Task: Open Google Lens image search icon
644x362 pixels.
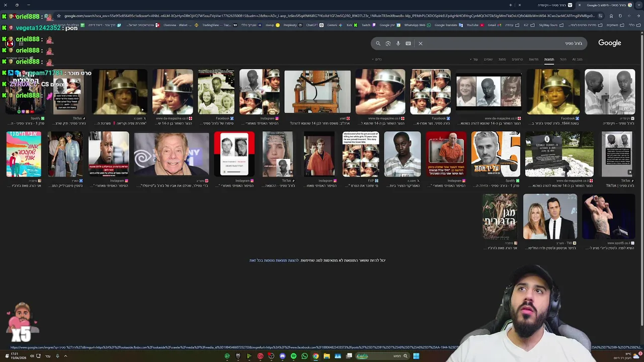Action: [x=388, y=43]
